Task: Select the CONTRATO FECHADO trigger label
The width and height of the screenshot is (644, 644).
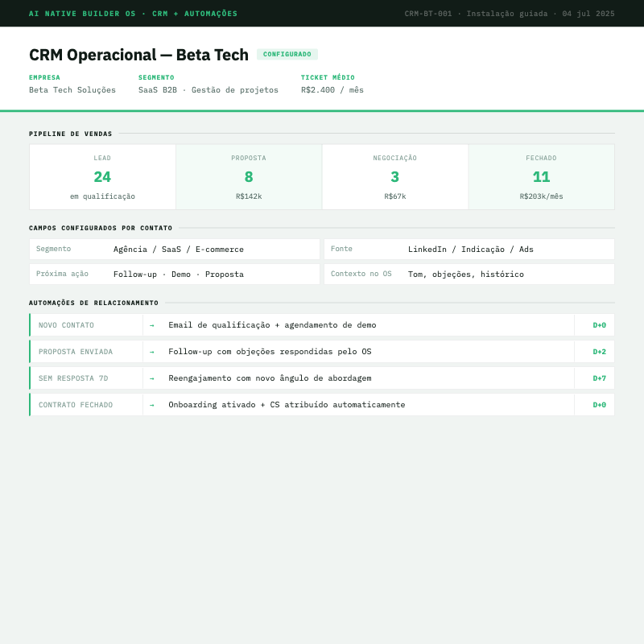Action: coord(76,405)
